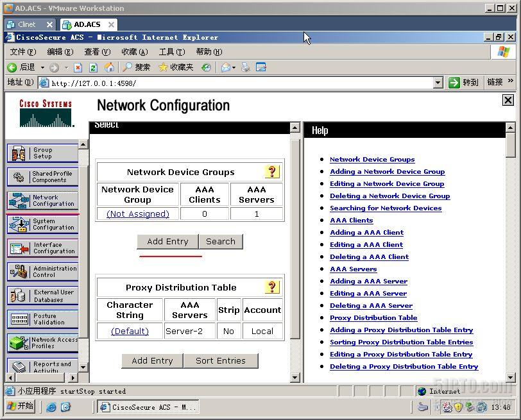Screen dimensions: 521x420
Task: Expand the Links toolbar chevron
Action: tap(511, 81)
